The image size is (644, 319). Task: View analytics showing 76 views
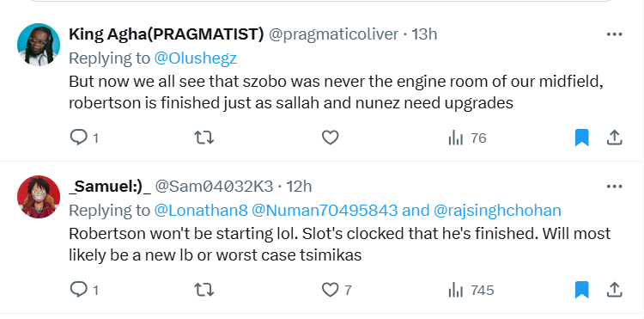pyautogui.click(x=467, y=138)
